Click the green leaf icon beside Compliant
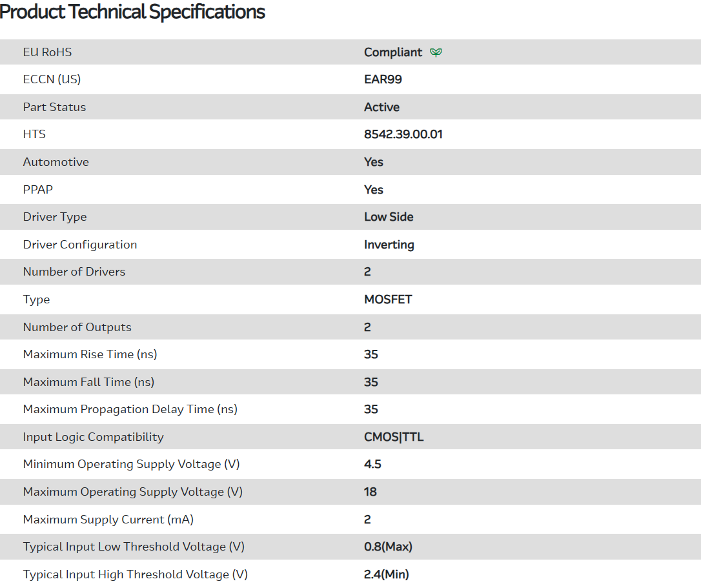The width and height of the screenshot is (701, 588). pyautogui.click(x=436, y=52)
